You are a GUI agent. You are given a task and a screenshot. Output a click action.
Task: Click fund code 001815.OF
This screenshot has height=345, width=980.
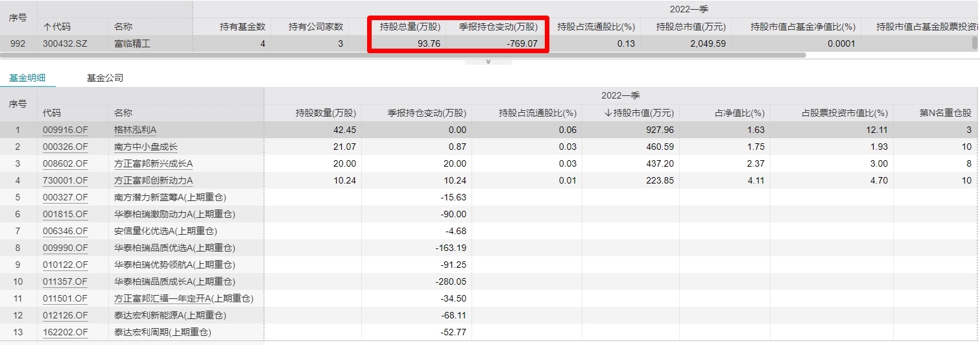pyautogui.click(x=65, y=214)
